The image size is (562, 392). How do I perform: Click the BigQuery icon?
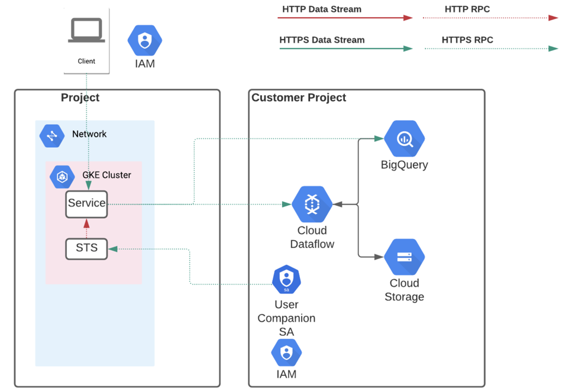[x=404, y=140]
